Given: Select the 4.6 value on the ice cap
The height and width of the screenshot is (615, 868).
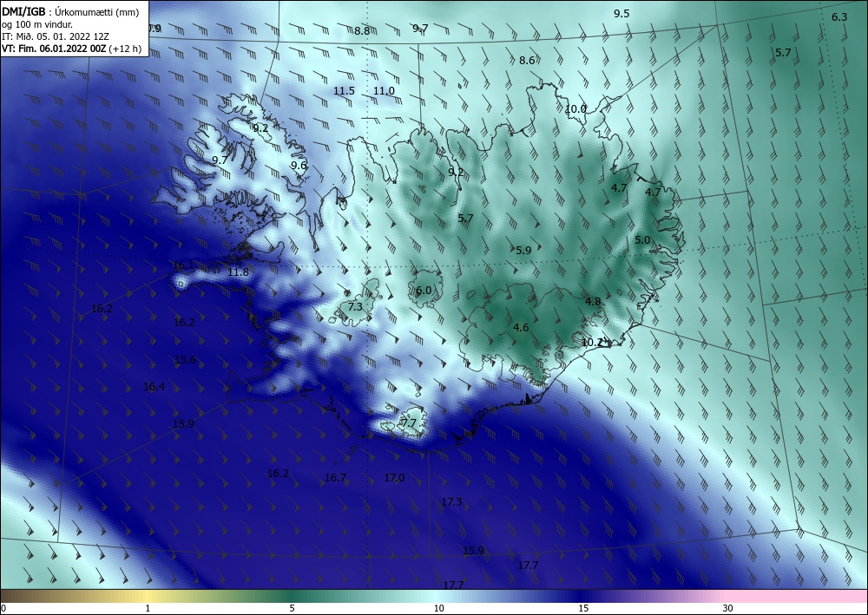Looking at the screenshot, I should [521, 327].
